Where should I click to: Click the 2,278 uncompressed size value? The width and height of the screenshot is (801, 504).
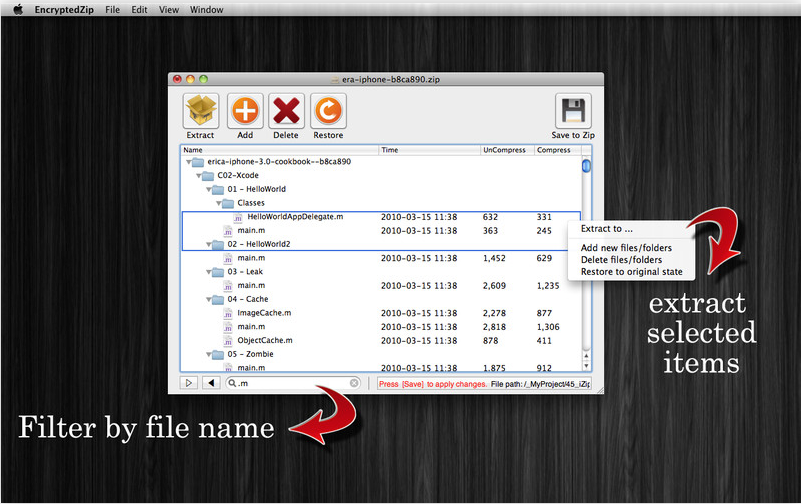click(x=494, y=314)
